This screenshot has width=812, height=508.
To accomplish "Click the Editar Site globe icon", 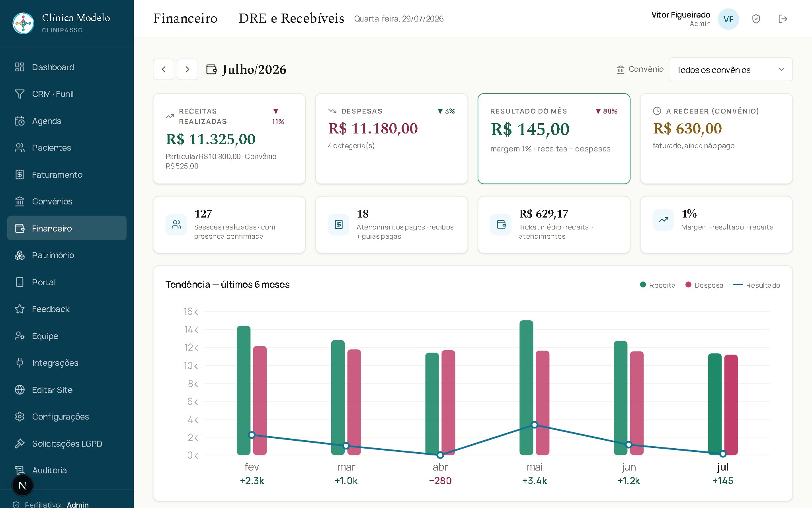I will coord(20,390).
